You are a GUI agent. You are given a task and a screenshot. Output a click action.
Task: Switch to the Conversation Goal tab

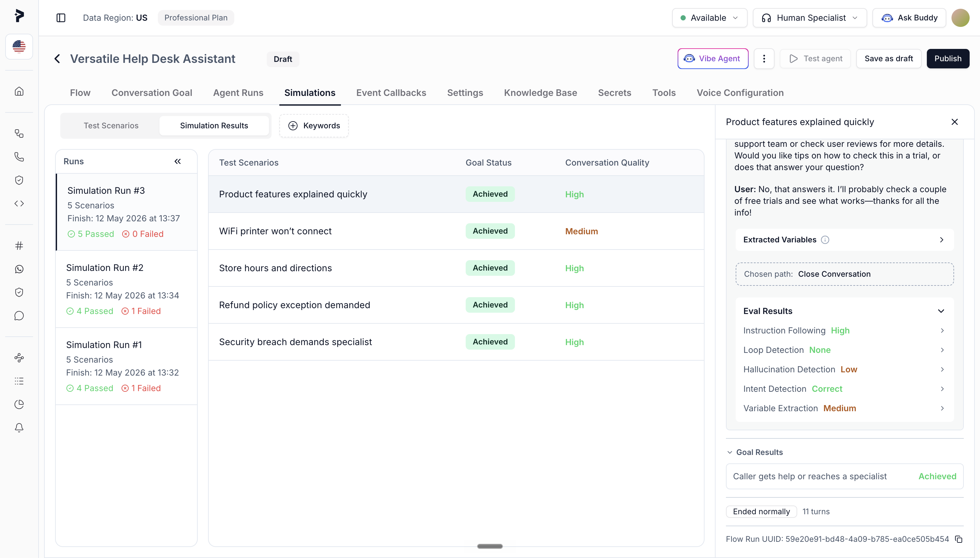152,93
